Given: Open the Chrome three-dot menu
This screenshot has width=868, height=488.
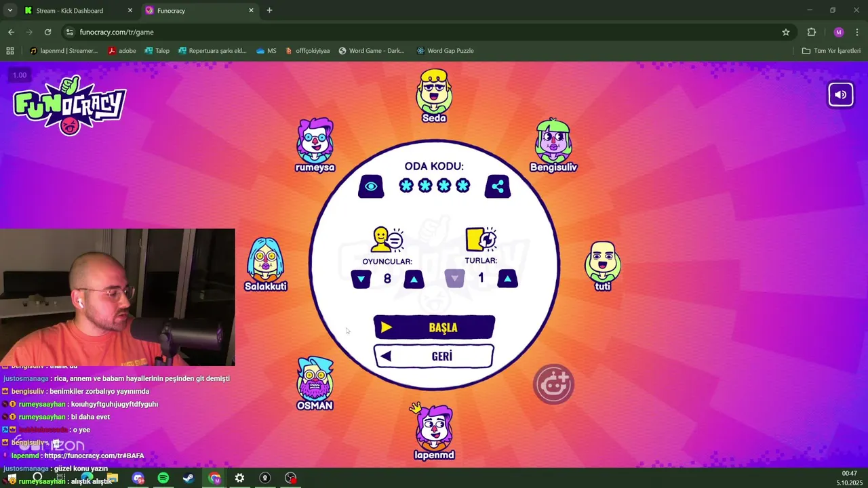Looking at the screenshot, I should (858, 32).
